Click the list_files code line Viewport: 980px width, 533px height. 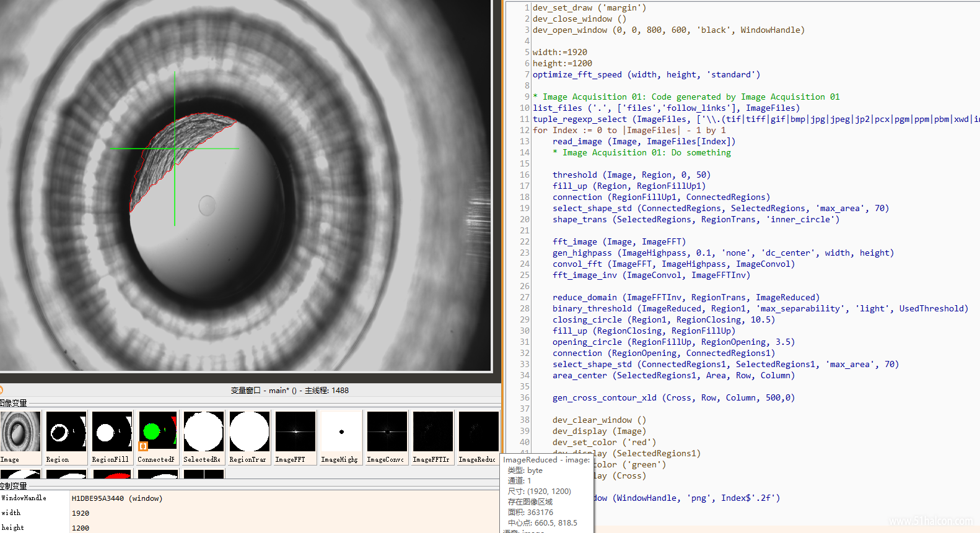(x=666, y=108)
